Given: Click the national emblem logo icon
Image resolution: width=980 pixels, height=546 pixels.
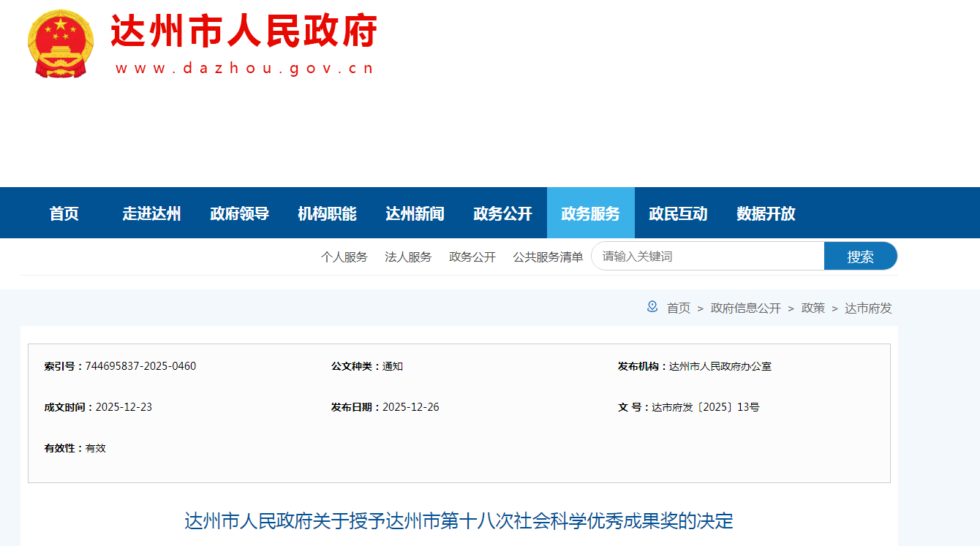Looking at the screenshot, I should click(60, 43).
